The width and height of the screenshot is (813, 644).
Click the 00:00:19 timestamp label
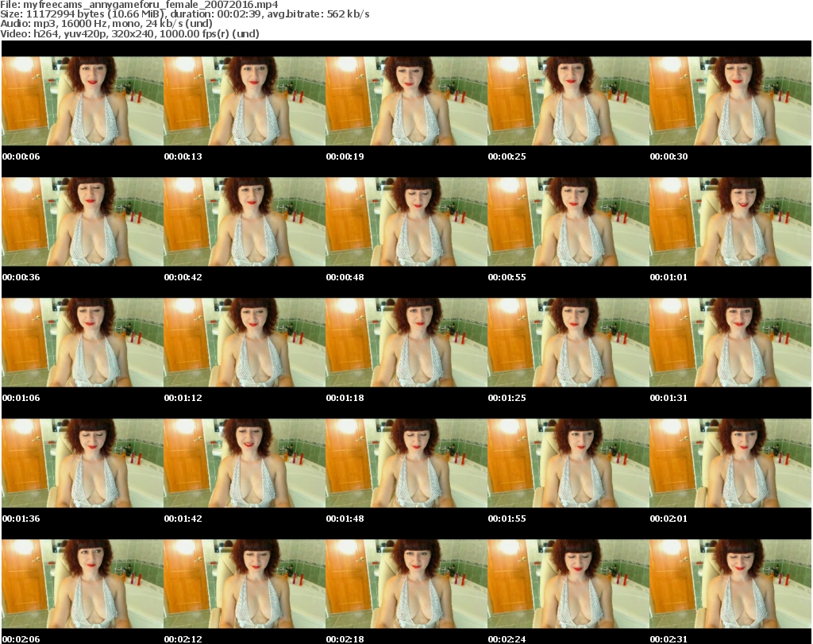(345, 156)
